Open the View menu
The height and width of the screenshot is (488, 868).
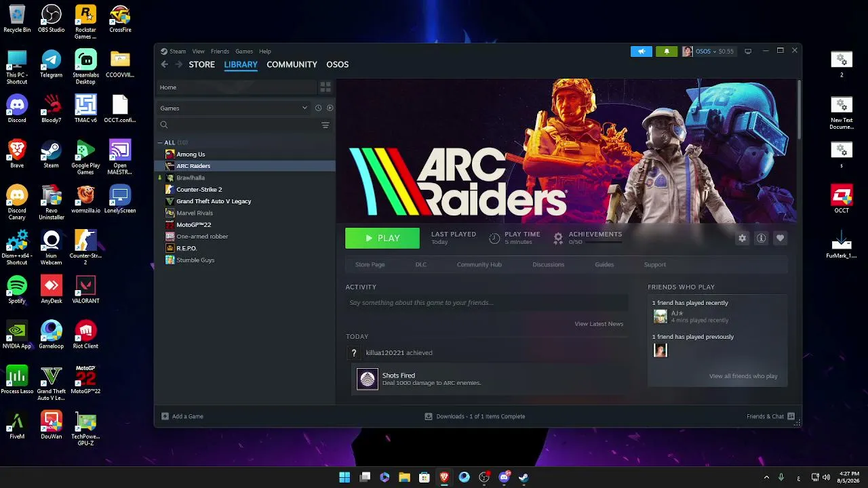(198, 52)
